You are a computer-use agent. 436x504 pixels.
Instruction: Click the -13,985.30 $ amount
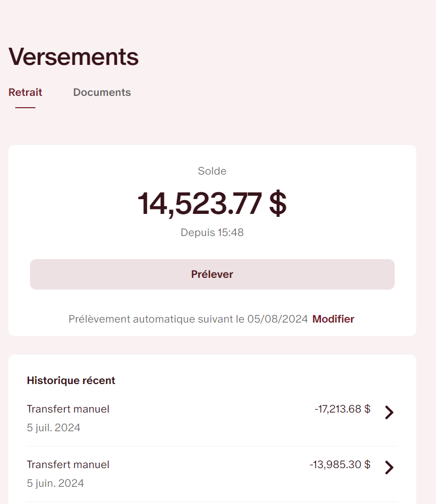(340, 465)
